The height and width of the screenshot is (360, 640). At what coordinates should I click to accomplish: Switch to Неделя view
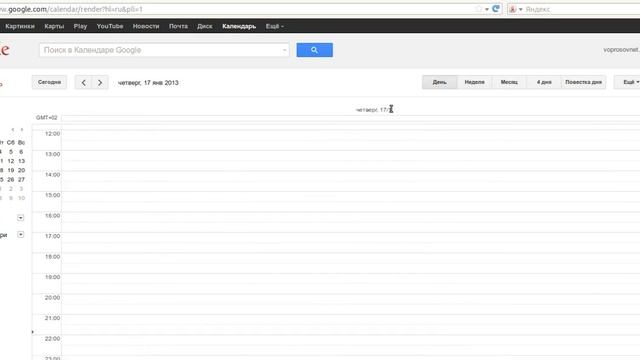point(474,82)
